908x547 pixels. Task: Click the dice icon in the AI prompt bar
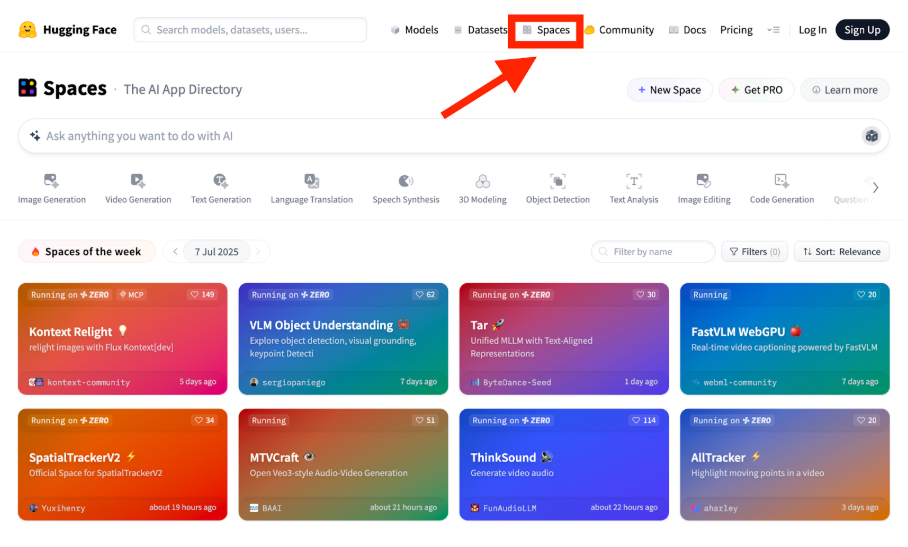click(x=871, y=136)
